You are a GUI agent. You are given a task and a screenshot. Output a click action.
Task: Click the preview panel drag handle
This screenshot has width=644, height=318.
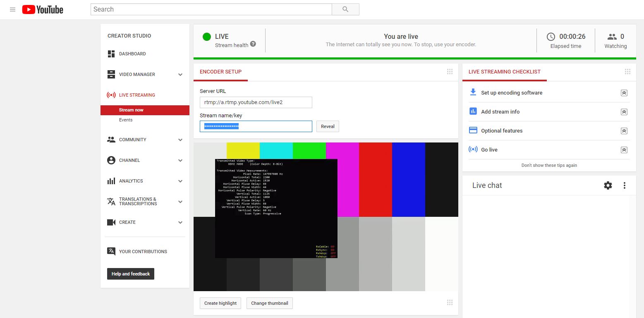click(450, 302)
